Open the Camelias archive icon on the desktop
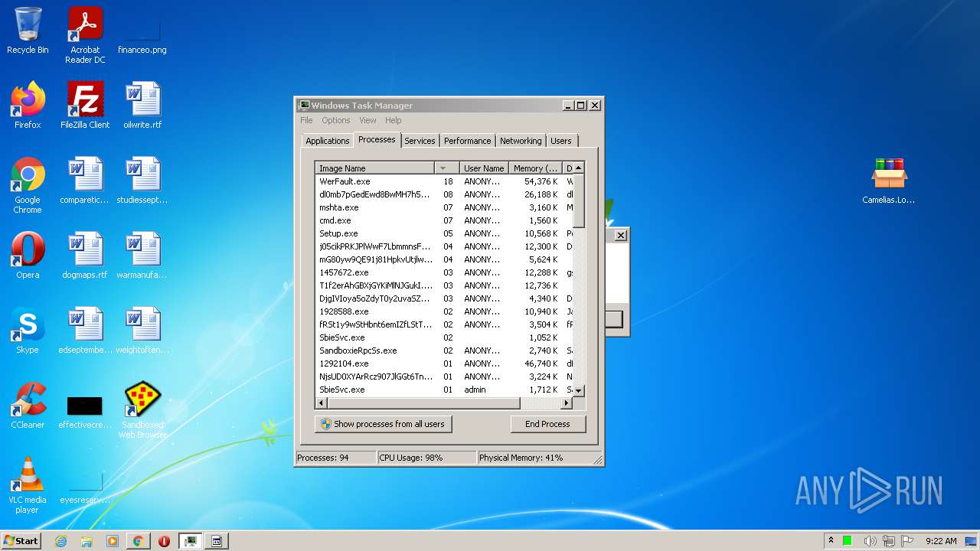Screen dimensions: 980x551 889,180
